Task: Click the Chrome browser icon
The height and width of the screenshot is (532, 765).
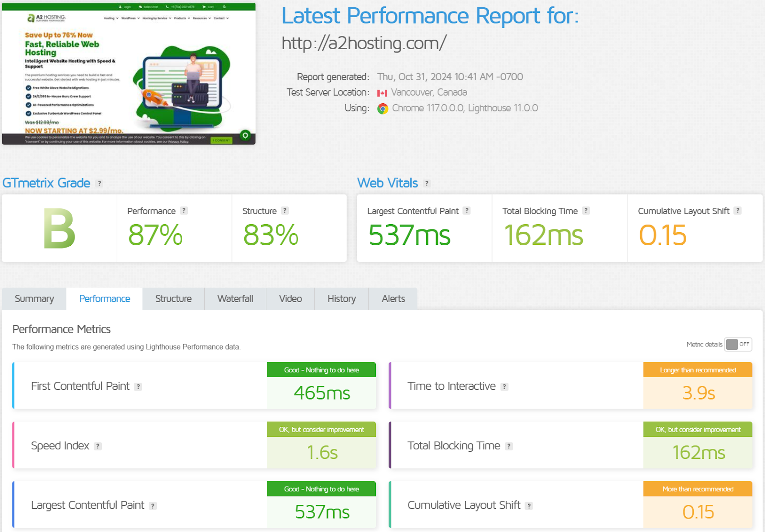Action: [x=382, y=109]
